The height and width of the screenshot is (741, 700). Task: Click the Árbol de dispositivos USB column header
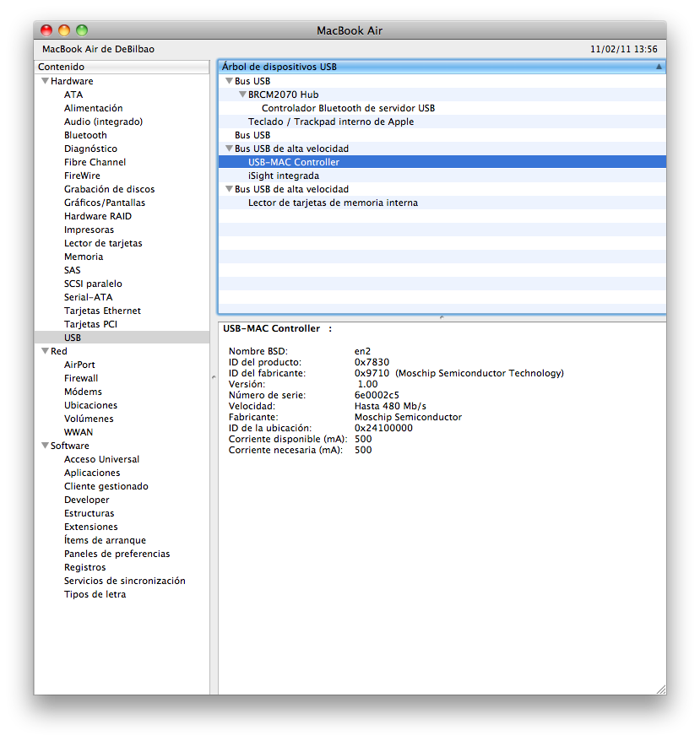point(442,67)
